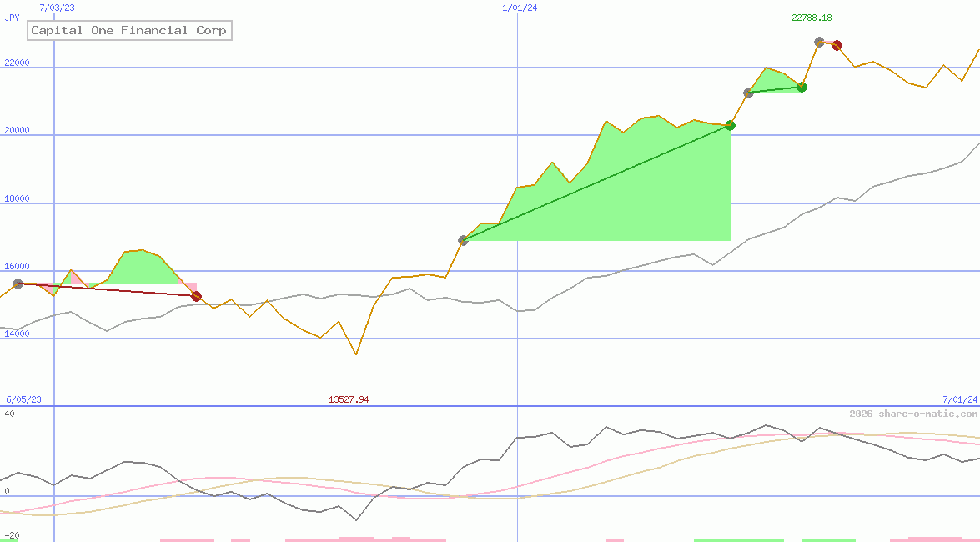Click the 22788.18 high price label
This screenshot has height=542, width=980.
click(x=812, y=18)
